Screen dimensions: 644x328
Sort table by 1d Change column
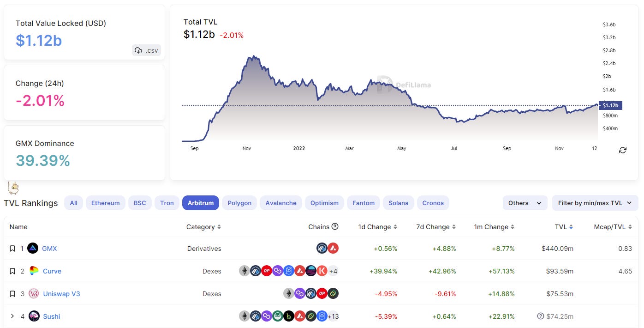coord(377,227)
